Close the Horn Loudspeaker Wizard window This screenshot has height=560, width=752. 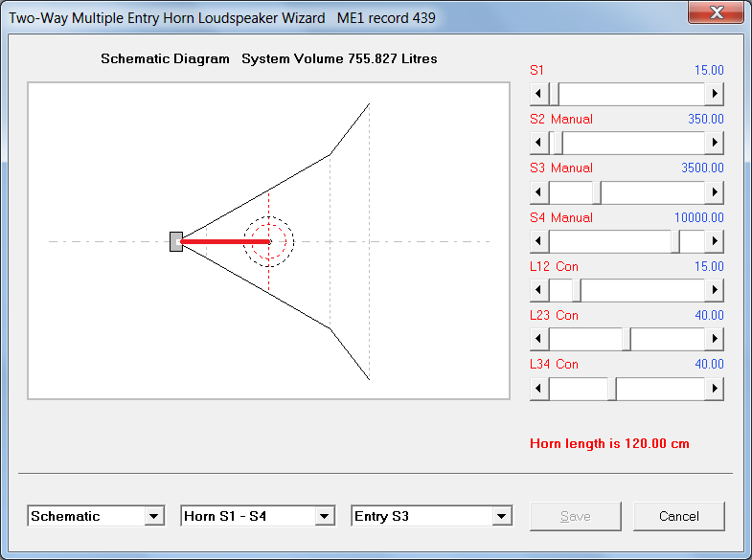point(716,12)
